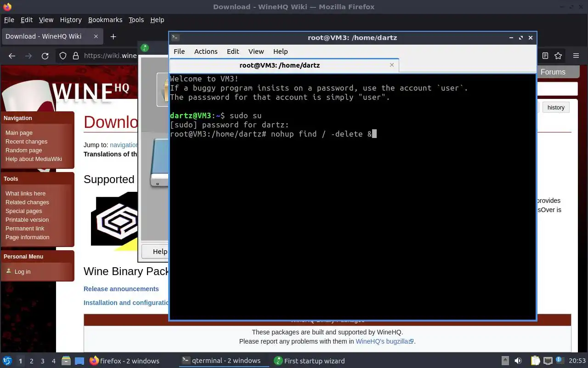
Task: Click the qterminal title bar window icon
Action: [x=175, y=38]
